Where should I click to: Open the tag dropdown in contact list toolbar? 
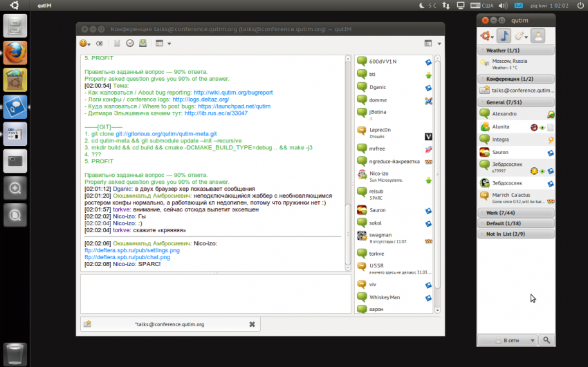pyautogui.click(x=521, y=35)
